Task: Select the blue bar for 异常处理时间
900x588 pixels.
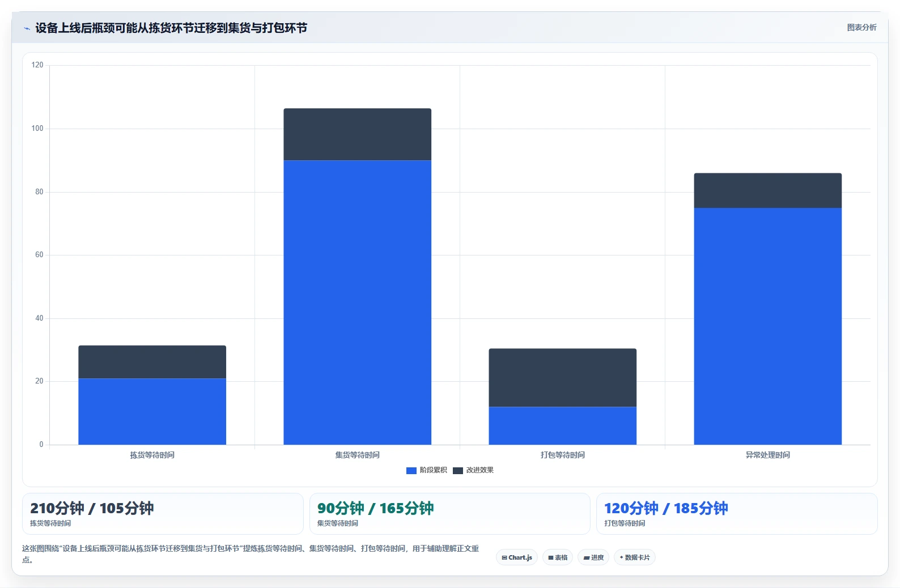Action: [x=767, y=326]
